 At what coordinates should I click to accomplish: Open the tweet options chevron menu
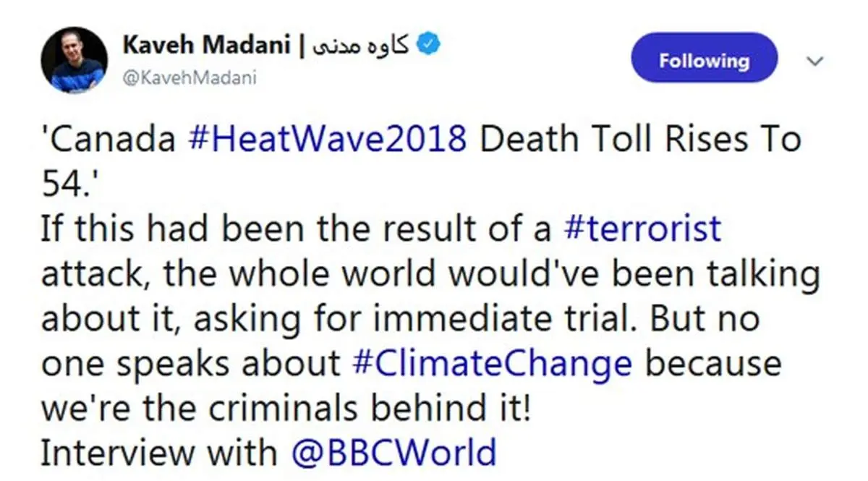pyautogui.click(x=815, y=62)
